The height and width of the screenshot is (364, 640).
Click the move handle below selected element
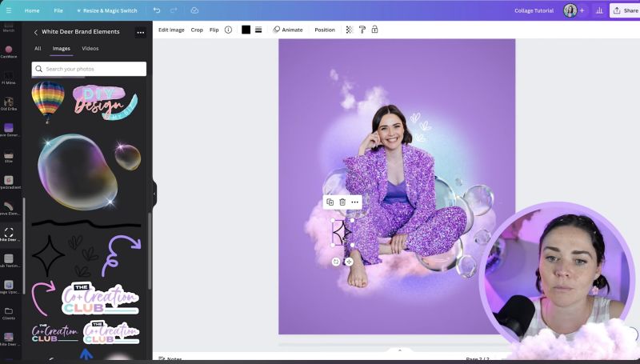point(349,262)
